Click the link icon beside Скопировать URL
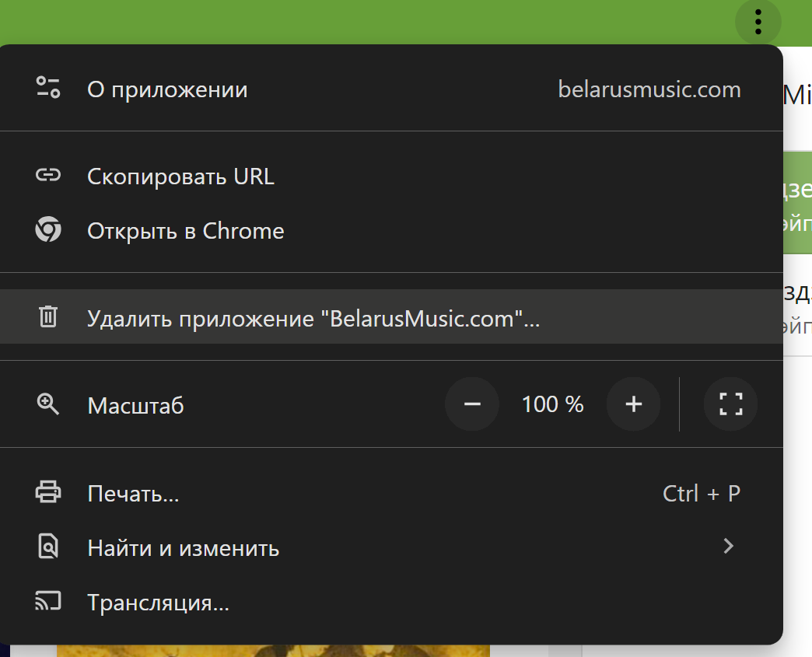The height and width of the screenshot is (657, 812). coord(48,176)
